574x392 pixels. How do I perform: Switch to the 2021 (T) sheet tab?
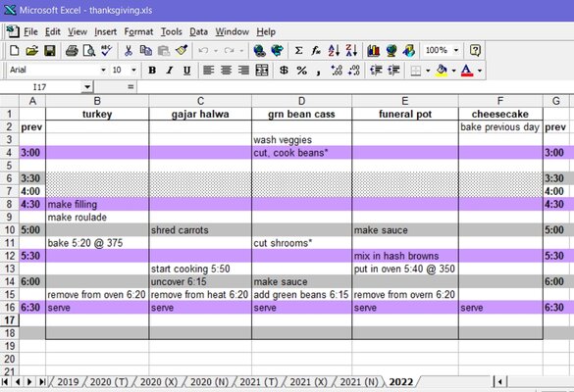(x=258, y=382)
